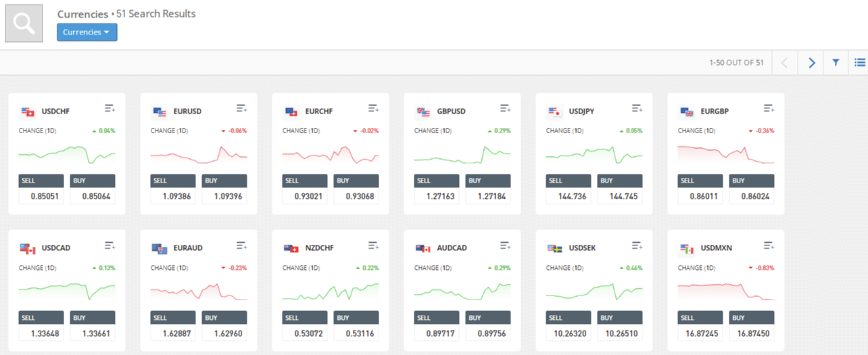Add USDMXN to watchlist
The height and width of the screenshot is (355, 868).
click(x=769, y=245)
